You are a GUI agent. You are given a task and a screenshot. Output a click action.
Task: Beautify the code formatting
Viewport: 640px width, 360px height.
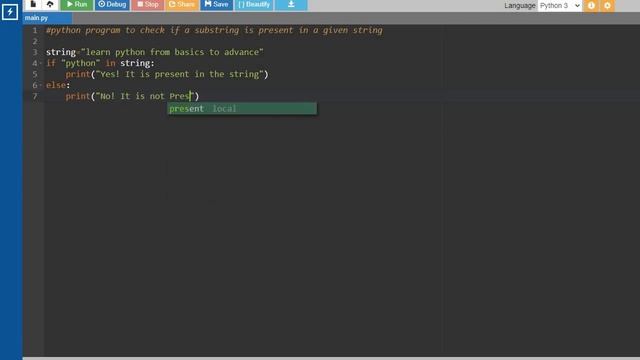point(254,4)
